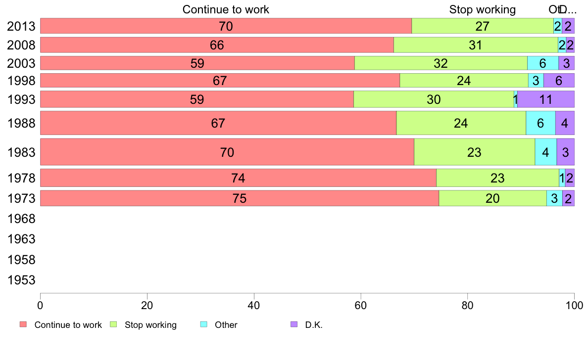This screenshot has height=364, width=588.
Task: Click the 1993 purple D.K. segment labeled 11
Action: [x=545, y=99]
